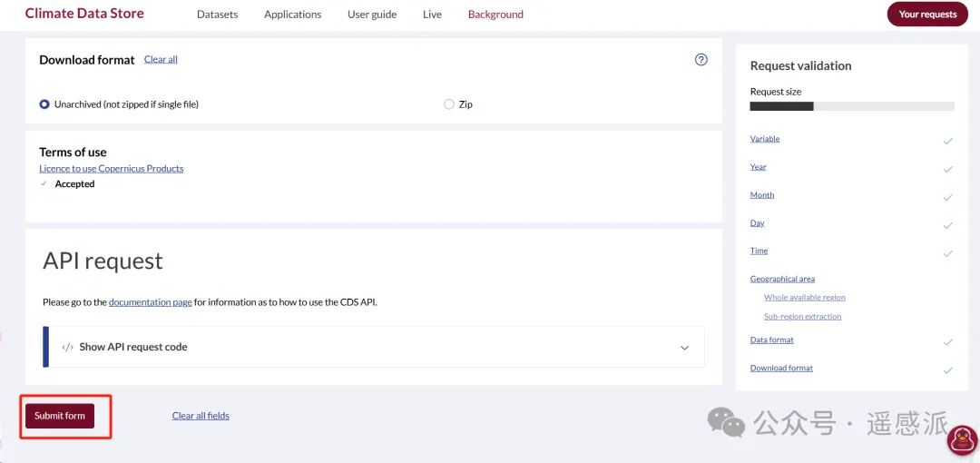Open Whole available region link
Screen dimensions: 980x463
(x=804, y=298)
